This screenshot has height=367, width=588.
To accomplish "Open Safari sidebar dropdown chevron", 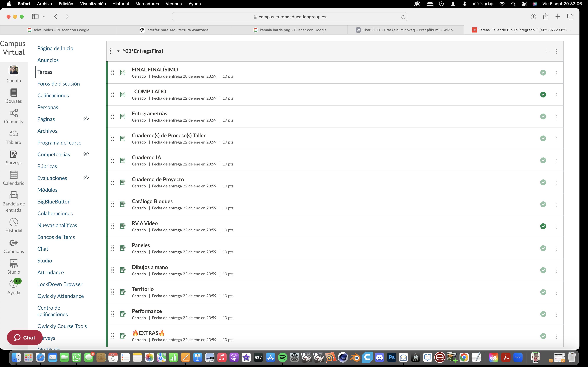I will tap(44, 17).
